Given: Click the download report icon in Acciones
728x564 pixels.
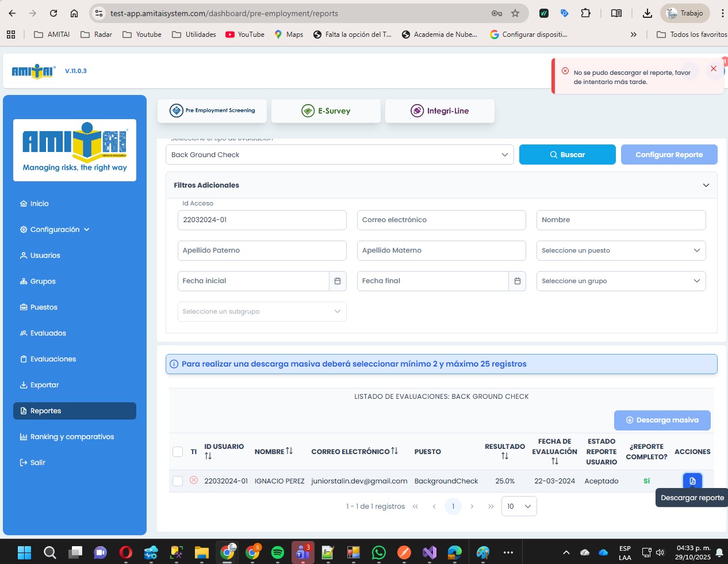Looking at the screenshot, I should click(x=692, y=481).
